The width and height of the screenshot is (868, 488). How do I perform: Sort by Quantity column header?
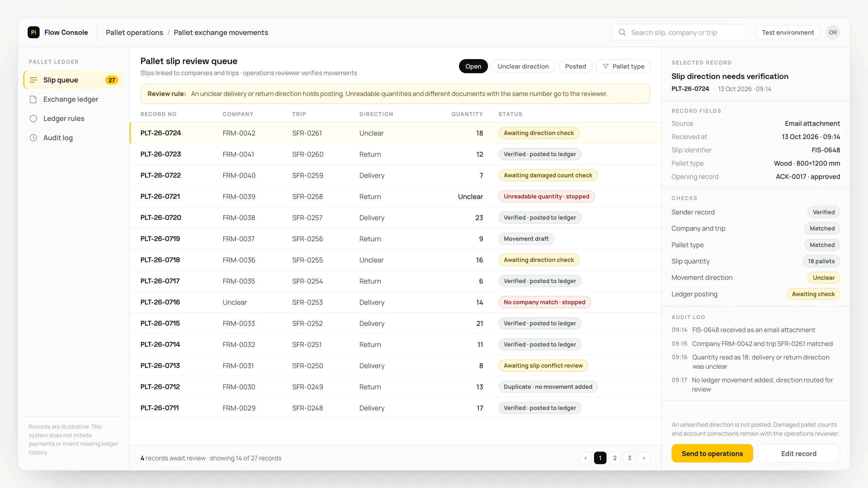click(467, 114)
